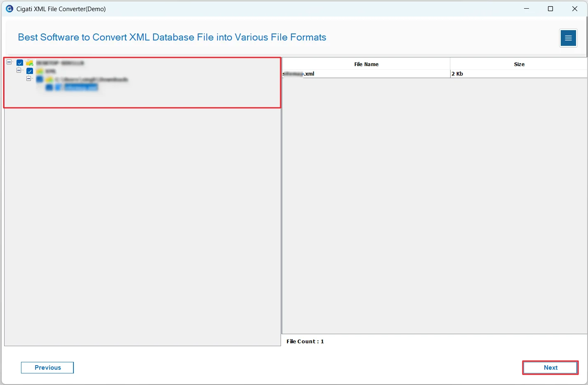
Task: Select the .xml file row in list
Action: click(435, 74)
